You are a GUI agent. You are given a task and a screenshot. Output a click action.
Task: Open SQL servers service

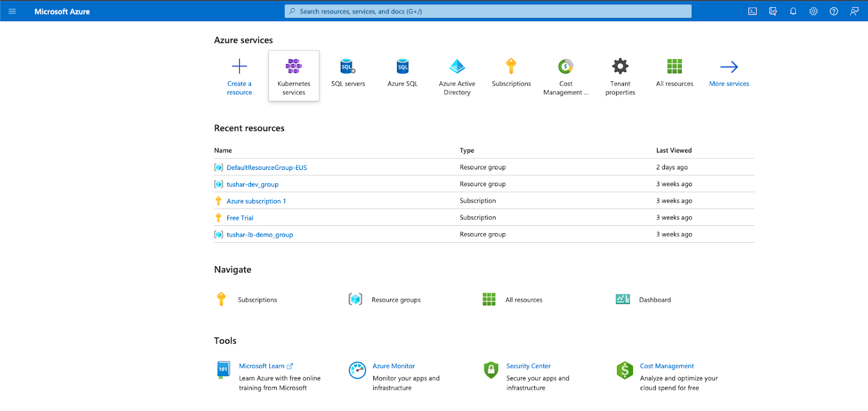tap(348, 73)
